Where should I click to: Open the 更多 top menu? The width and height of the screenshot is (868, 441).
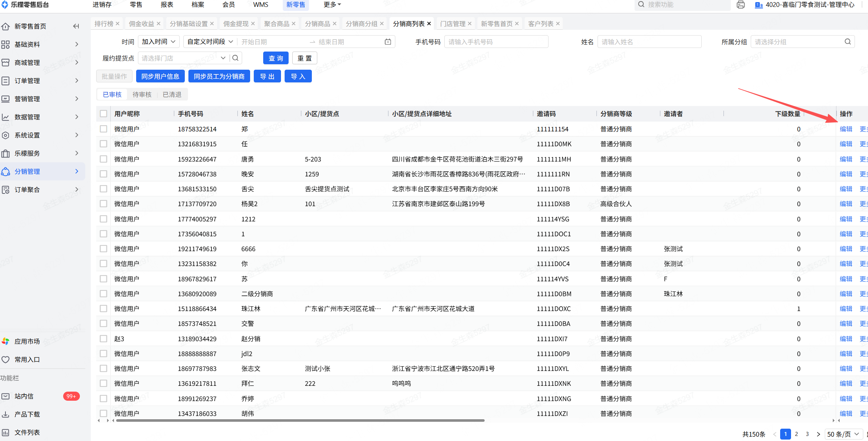(x=332, y=5)
